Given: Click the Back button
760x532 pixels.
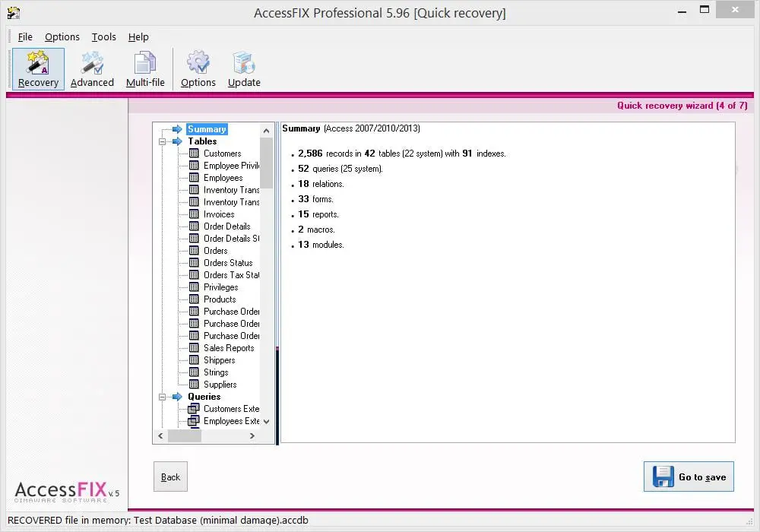Looking at the screenshot, I should tap(170, 477).
